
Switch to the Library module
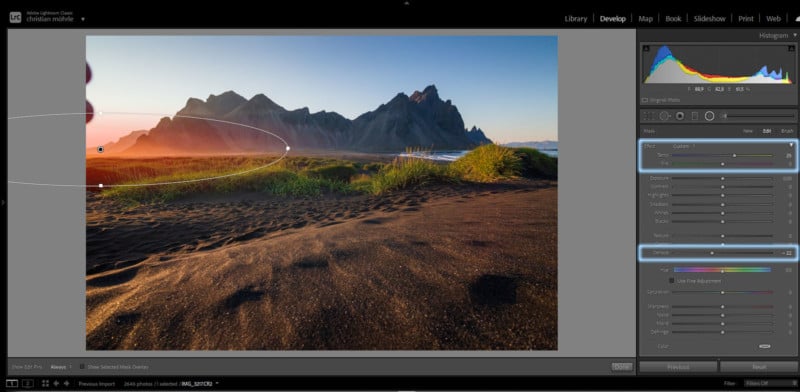(576, 18)
